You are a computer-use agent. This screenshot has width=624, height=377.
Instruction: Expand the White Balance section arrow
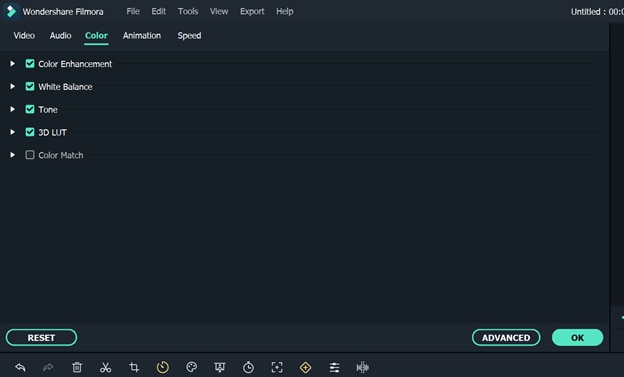pos(12,86)
